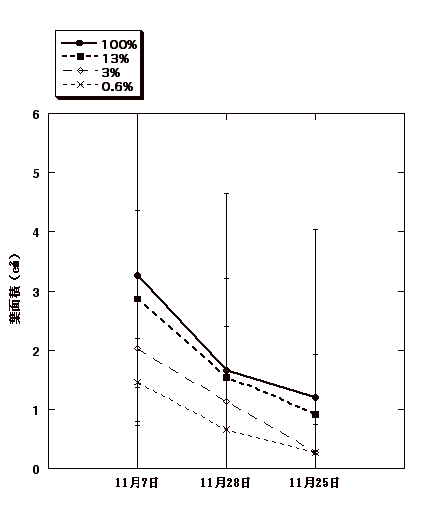Click the X marker in legend
The width and height of the screenshot is (425, 510).
(x=80, y=85)
